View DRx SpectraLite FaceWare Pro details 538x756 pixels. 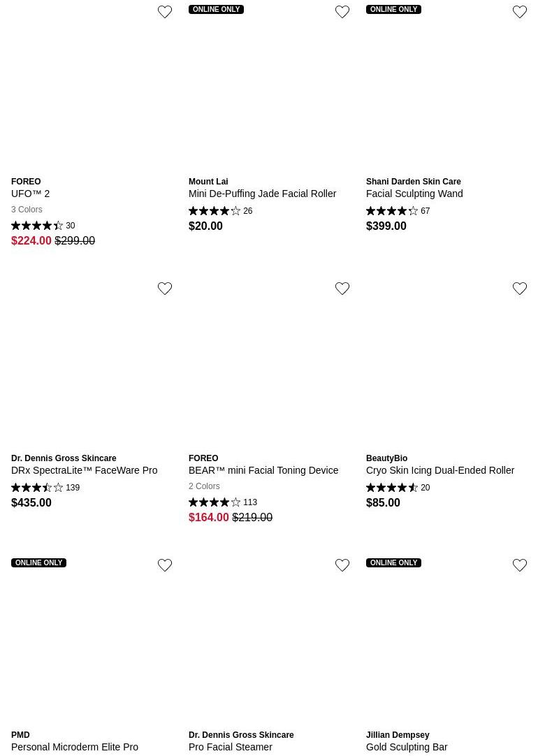[84, 470]
